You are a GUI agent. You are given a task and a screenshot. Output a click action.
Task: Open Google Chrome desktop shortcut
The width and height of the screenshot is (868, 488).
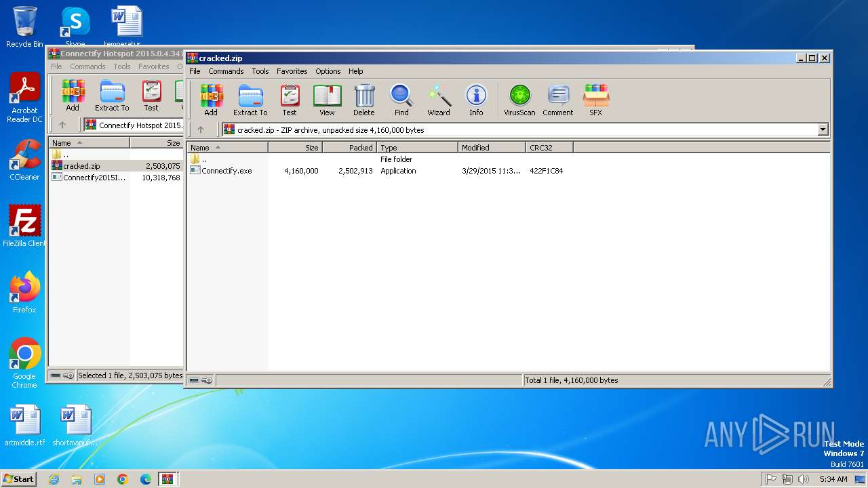24,363
